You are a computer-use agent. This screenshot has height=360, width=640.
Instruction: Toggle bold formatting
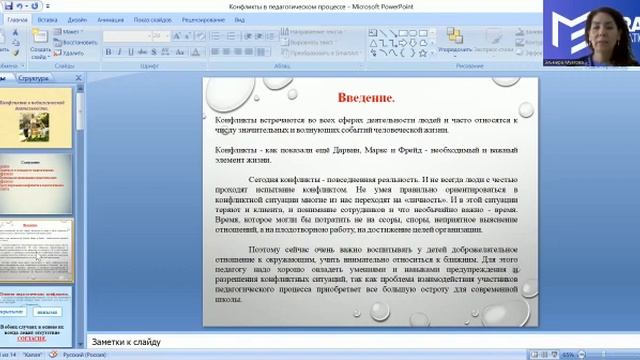click(108, 52)
